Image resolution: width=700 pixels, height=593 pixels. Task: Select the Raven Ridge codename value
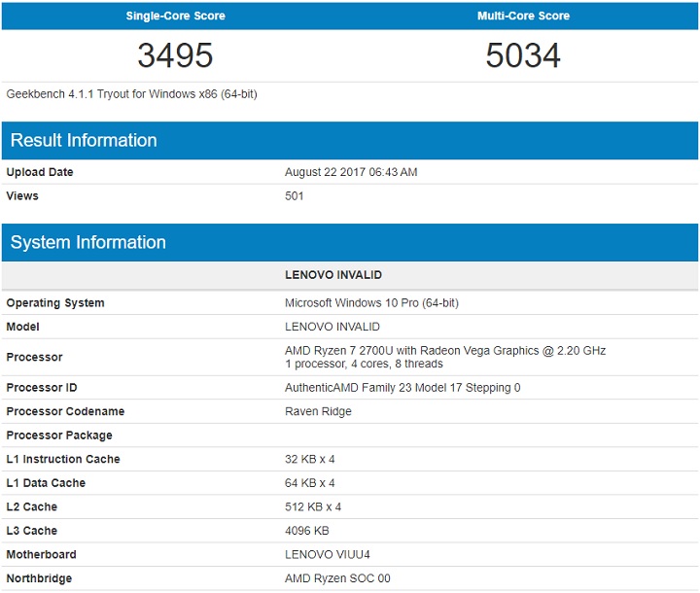pyautogui.click(x=318, y=411)
